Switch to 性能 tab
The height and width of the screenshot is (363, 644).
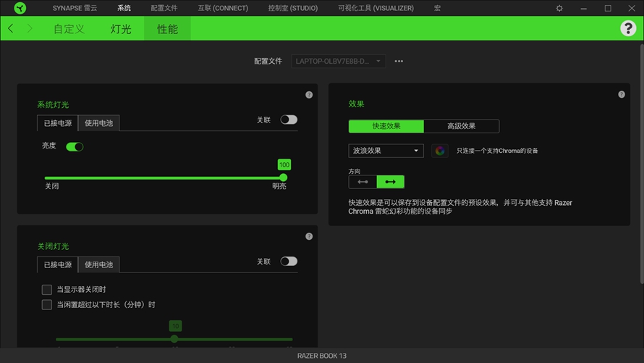click(x=168, y=29)
